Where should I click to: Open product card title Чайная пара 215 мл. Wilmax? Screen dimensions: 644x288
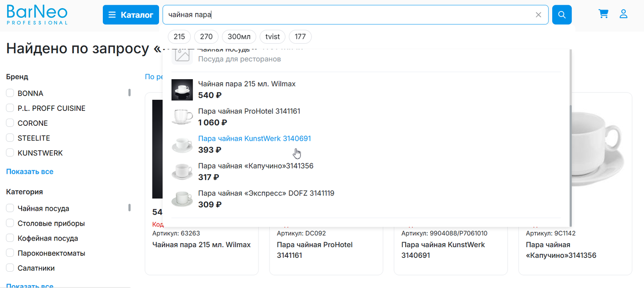click(x=201, y=245)
